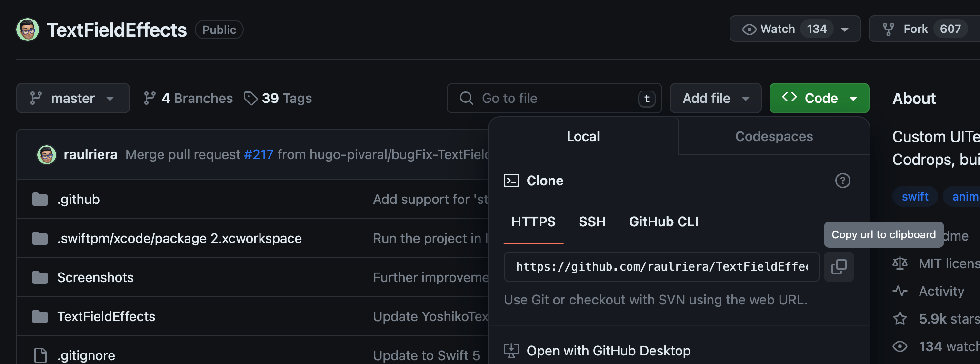Open 'Add support for' commit message on .github row
Viewport: 980px width, 364px height.
430,199
